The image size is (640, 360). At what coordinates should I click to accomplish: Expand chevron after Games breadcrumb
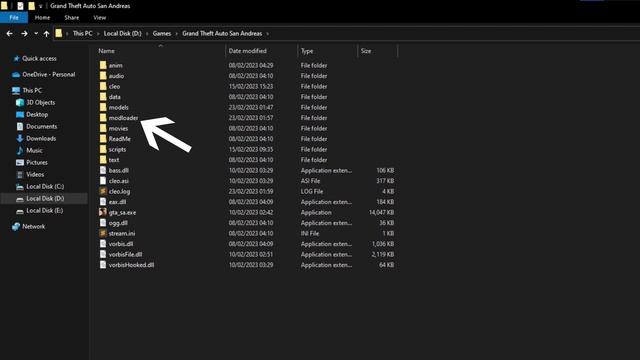[x=177, y=33]
